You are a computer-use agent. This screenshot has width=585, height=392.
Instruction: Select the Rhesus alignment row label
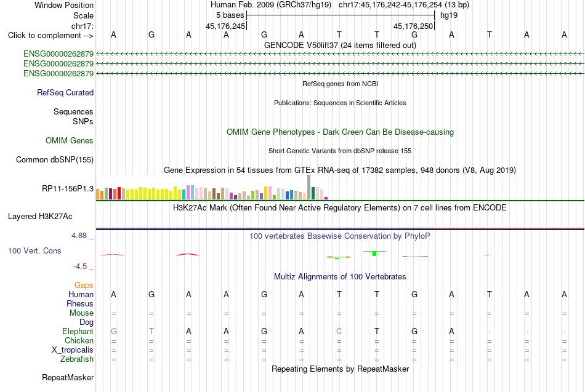tap(80, 304)
